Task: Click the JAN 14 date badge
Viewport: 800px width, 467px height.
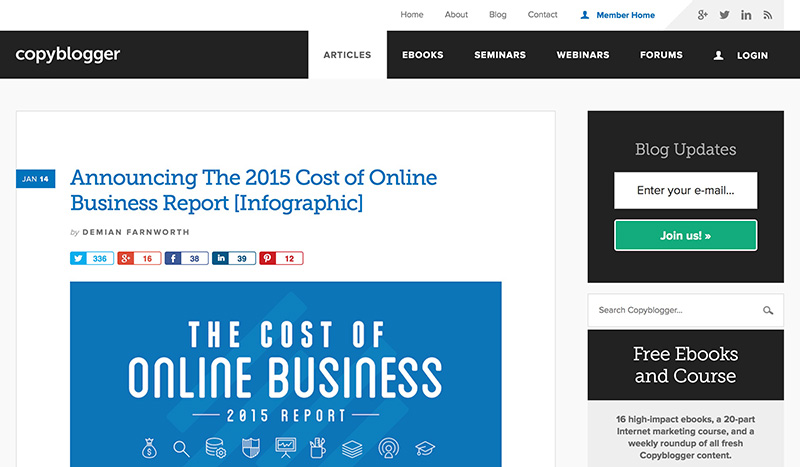Action: tap(35, 179)
